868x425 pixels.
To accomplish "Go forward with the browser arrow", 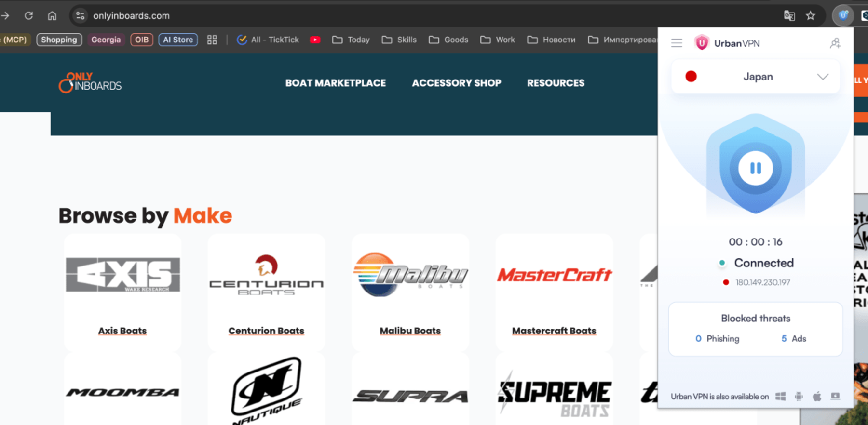I will click(5, 16).
